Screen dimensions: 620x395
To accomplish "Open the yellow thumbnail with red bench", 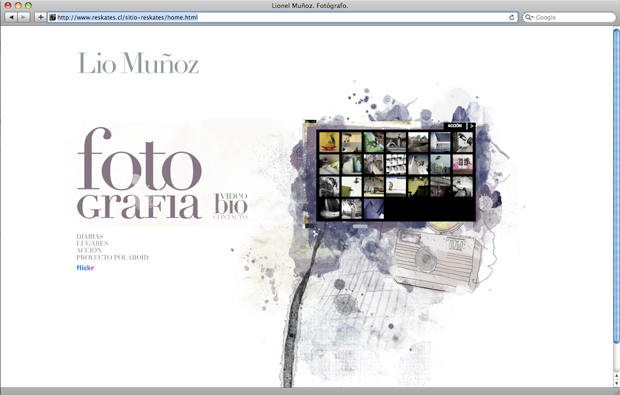I will (329, 142).
